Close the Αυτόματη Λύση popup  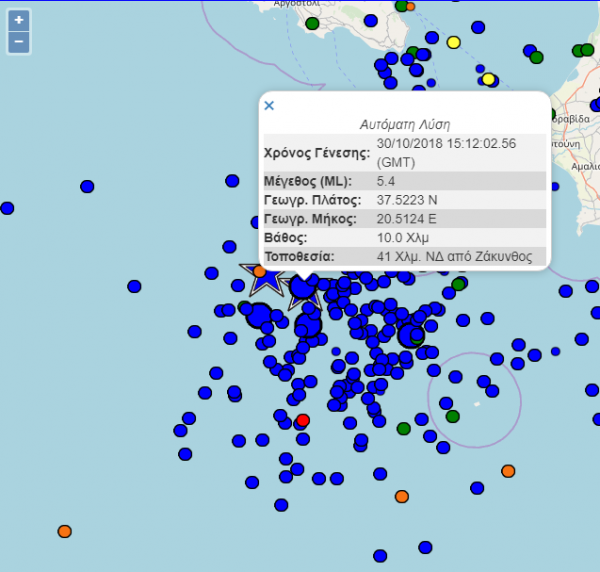pyautogui.click(x=268, y=105)
